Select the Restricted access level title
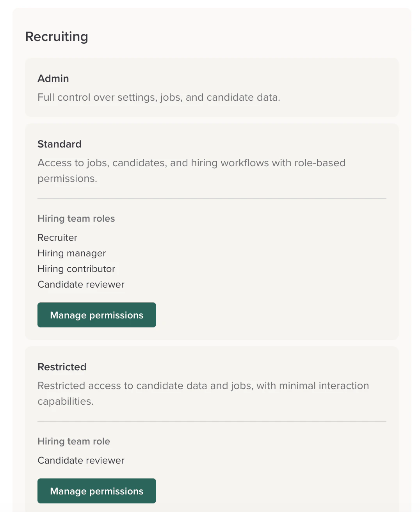The height and width of the screenshot is (512, 420). click(x=62, y=367)
